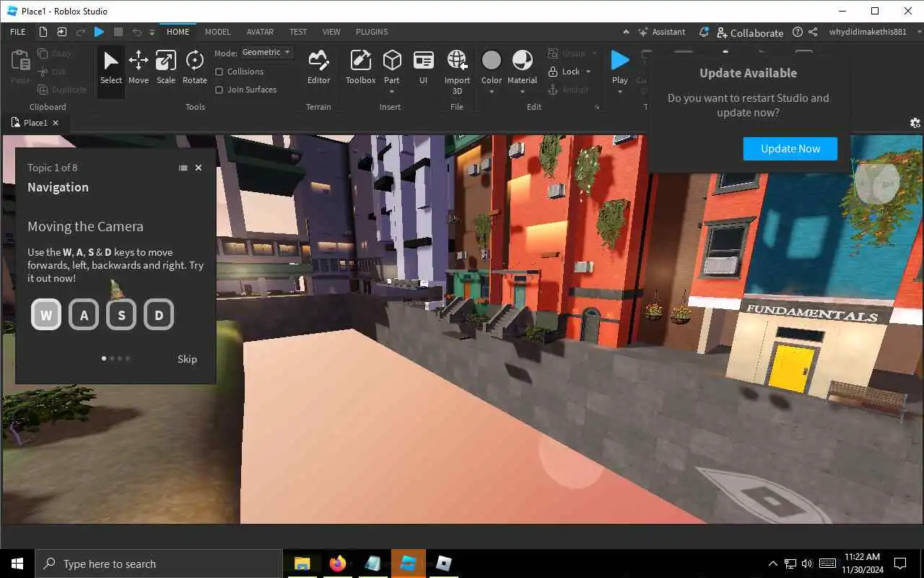924x578 pixels.
Task: Open the help question mark icon
Action: point(798,32)
